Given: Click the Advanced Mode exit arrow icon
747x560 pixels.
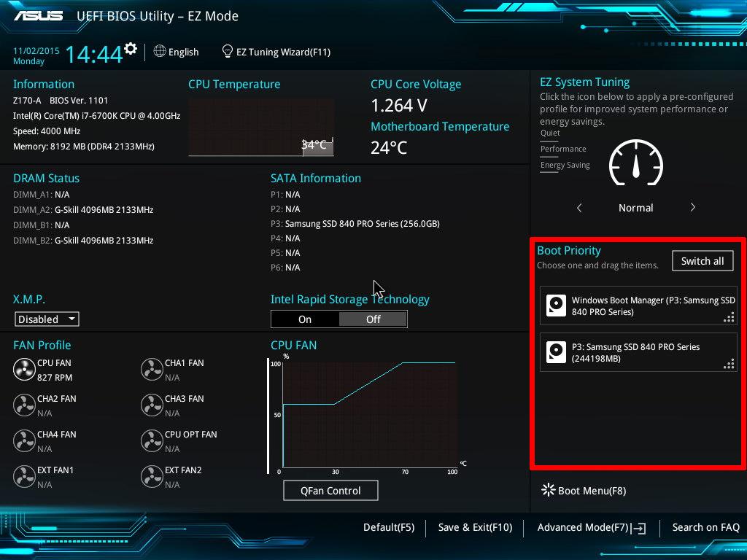Looking at the screenshot, I should [639, 528].
